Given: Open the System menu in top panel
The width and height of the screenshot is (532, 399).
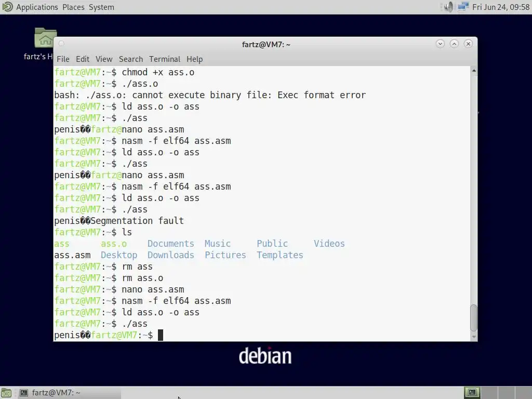Looking at the screenshot, I should pyautogui.click(x=101, y=7).
